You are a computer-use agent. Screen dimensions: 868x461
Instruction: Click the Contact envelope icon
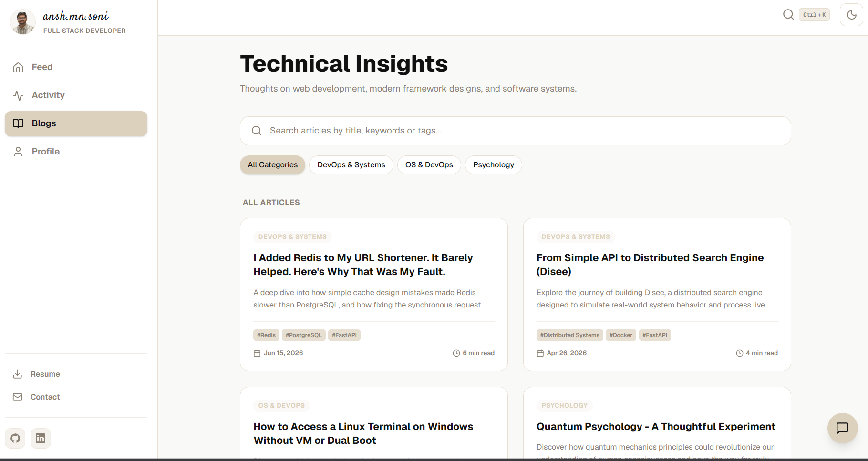point(18,397)
